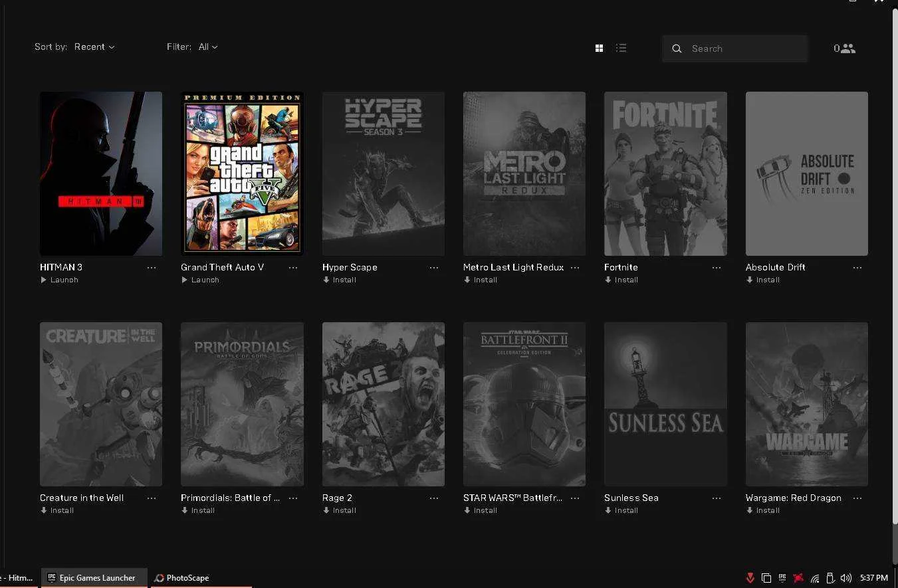The height and width of the screenshot is (588, 898).
Task: Open options menu for Wargame: Red Dragon
Action: point(857,498)
